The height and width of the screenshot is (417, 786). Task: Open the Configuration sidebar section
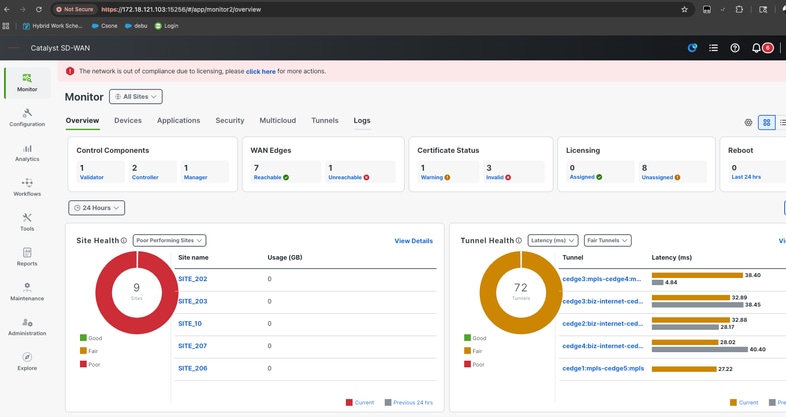[27, 117]
